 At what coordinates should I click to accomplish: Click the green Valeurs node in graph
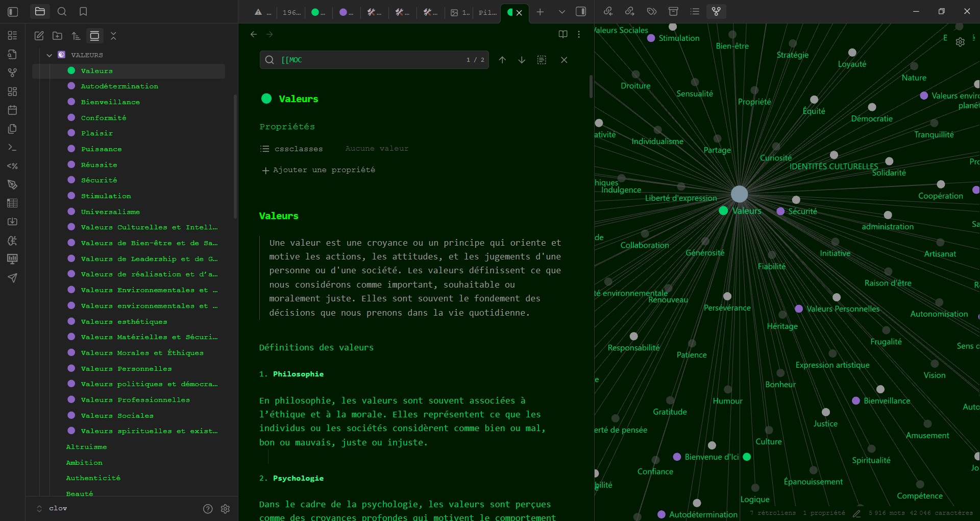(x=723, y=210)
